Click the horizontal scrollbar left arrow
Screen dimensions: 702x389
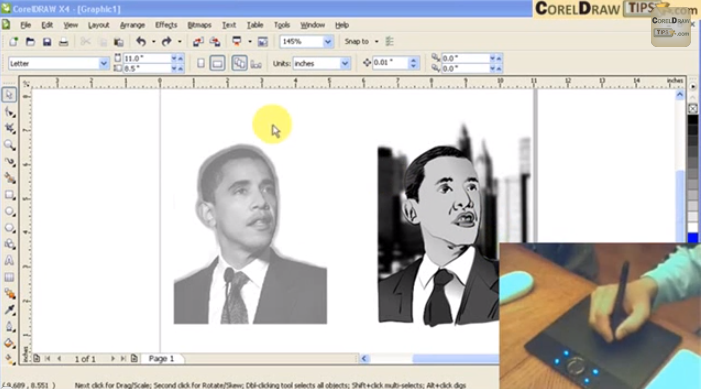364,359
